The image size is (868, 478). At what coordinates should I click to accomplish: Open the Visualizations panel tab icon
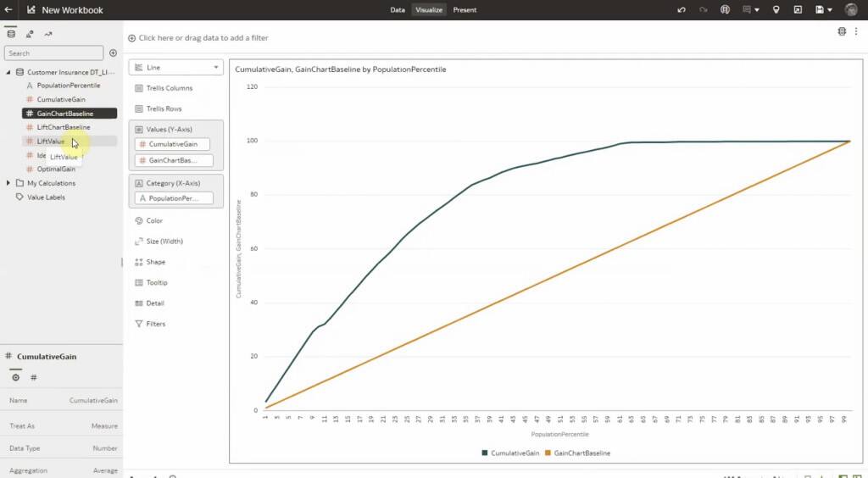(x=30, y=34)
